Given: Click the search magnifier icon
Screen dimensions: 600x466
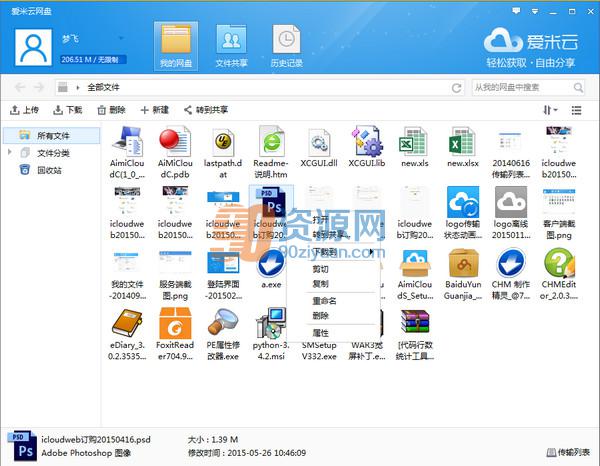Looking at the screenshot, I should (x=578, y=88).
